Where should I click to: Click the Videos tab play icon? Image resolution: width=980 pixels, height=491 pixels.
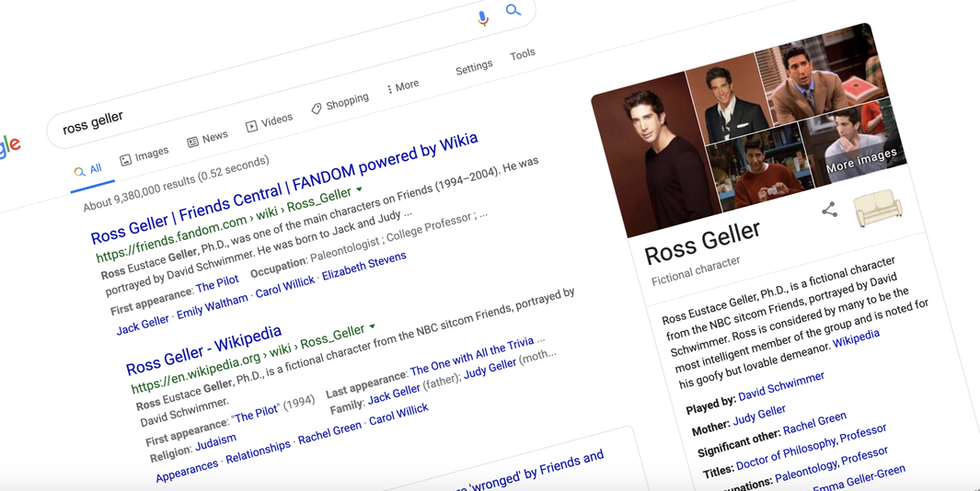point(251,126)
